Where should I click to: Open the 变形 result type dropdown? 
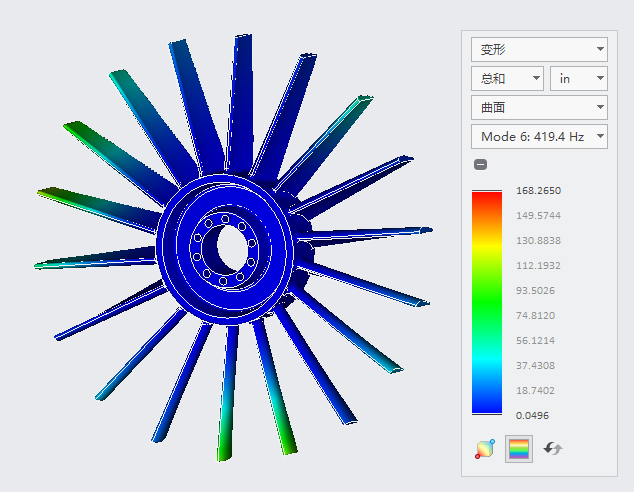coord(538,49)
